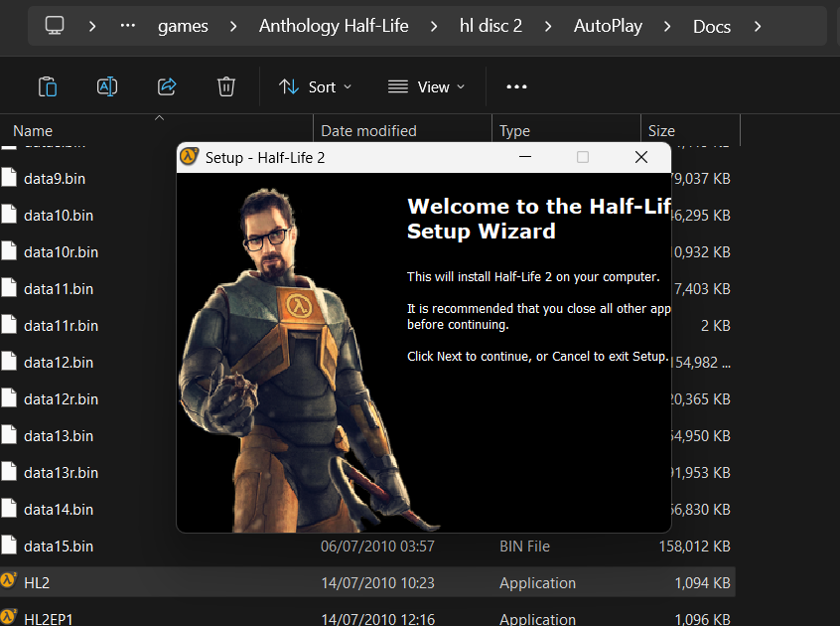Select the file name data13.bin
Image resolution: width=840 pixels, height=626 pixels.
[59, 436]
